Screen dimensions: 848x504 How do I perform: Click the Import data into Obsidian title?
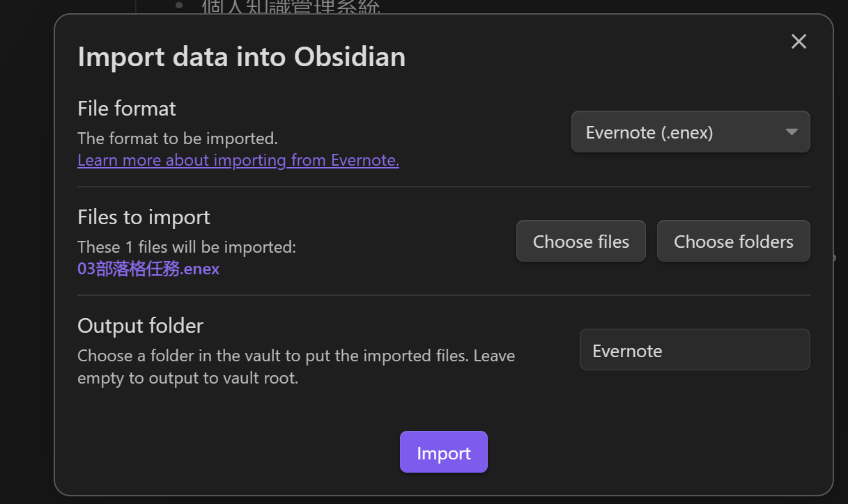coord(241,56)
